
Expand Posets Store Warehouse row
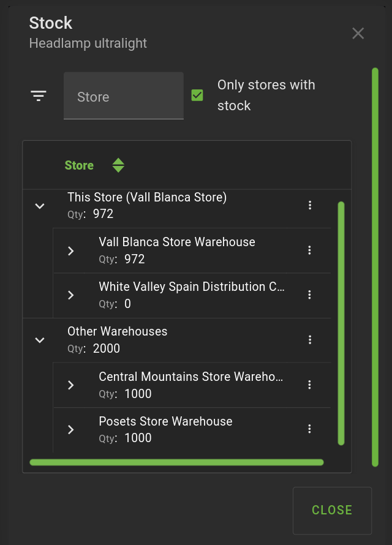coord(71,429)
